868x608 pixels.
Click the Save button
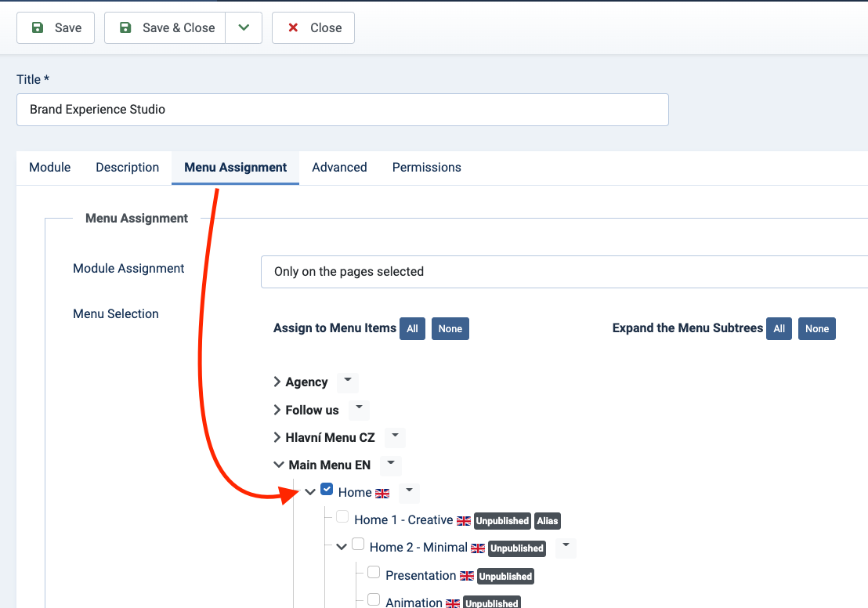point(56,27)
